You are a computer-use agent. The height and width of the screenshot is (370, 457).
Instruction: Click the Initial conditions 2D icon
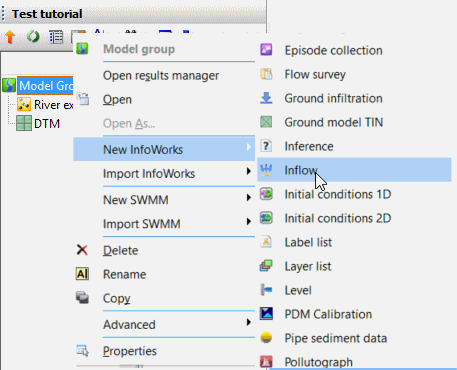point(266,218)
